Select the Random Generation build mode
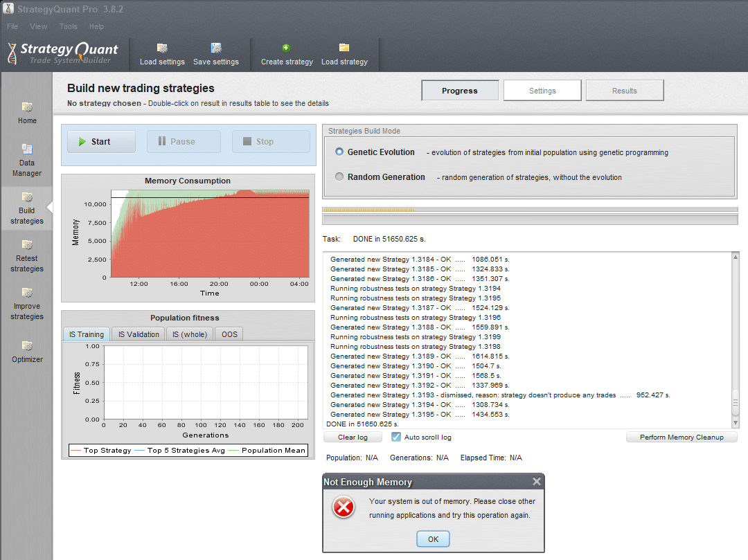 (x=339, y=177)
